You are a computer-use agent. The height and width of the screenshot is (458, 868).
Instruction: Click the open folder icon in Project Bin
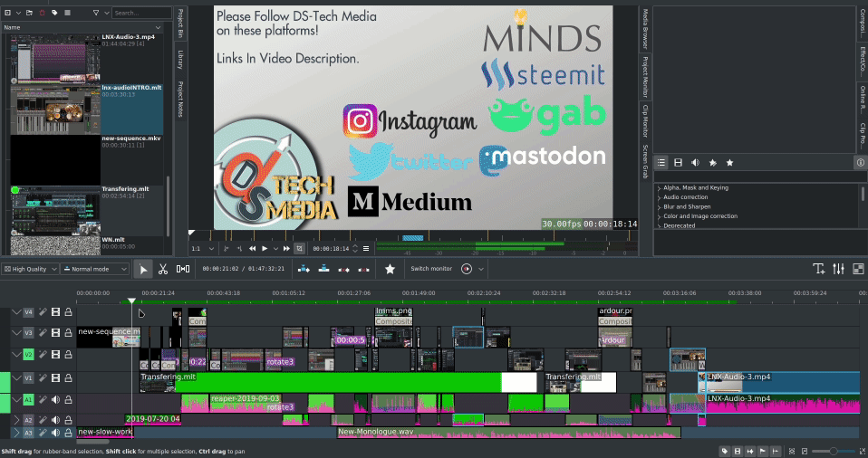(29, 12)
